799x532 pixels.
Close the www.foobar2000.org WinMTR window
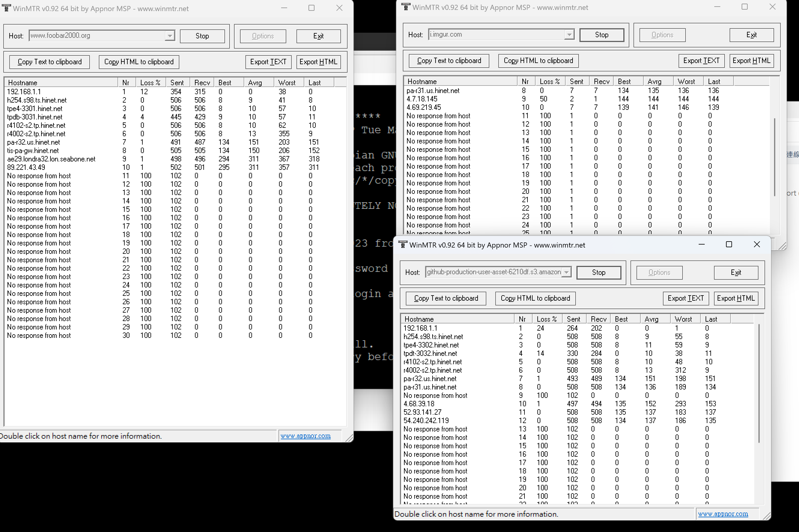coord(339,8)
